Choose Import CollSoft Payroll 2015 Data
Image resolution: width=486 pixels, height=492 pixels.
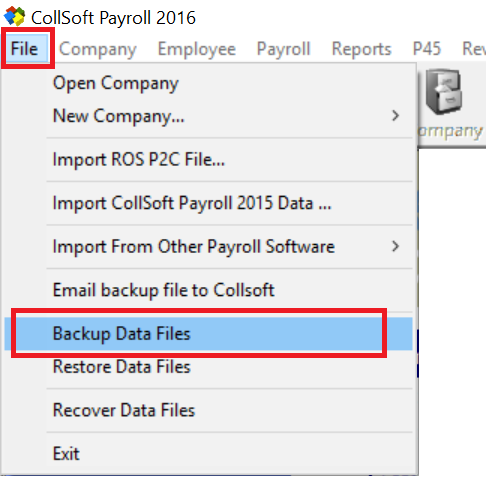[x=208, y=203]
